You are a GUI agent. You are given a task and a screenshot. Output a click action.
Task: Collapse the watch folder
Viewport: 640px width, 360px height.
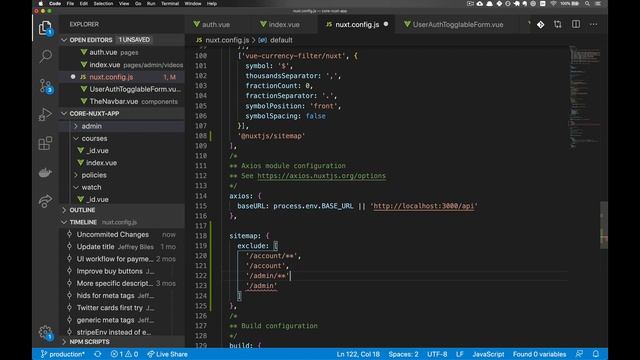(x=122, y=187)
